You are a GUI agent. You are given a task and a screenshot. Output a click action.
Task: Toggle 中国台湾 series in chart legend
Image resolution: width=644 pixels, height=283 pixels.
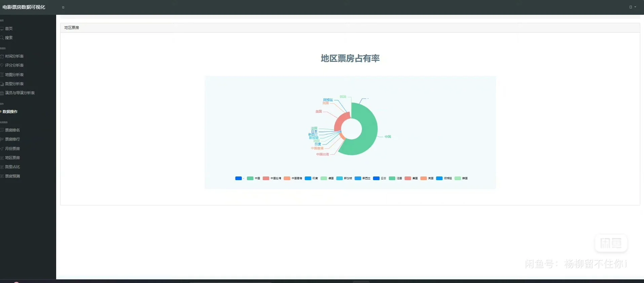[272, 178]
